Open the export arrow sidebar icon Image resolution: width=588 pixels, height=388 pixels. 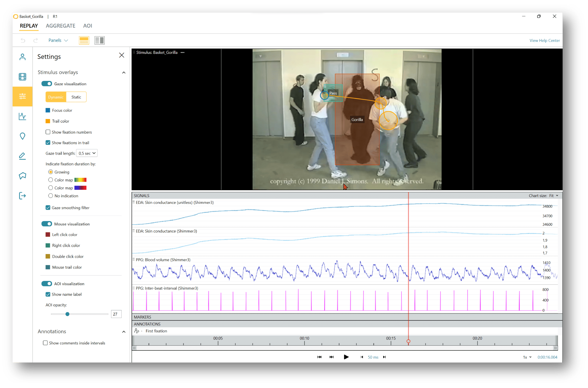tap(23, 196)
